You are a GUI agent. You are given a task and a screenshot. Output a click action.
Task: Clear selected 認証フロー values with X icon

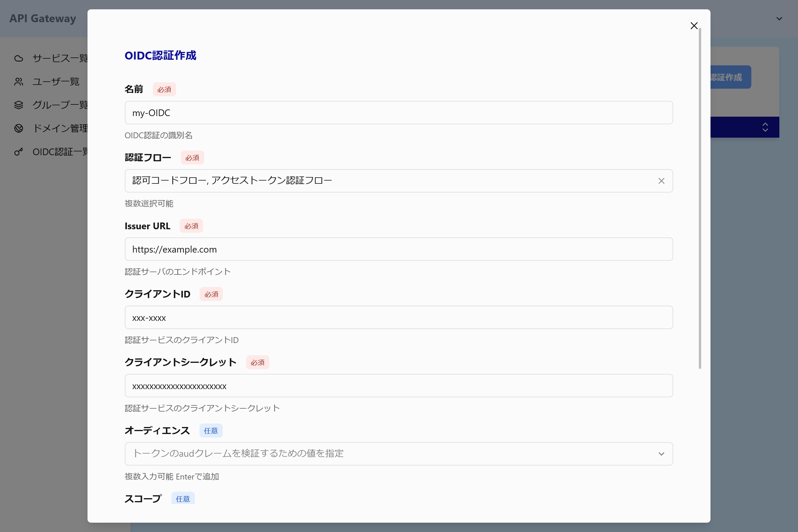pyautogui.click(x=661, y=181)
